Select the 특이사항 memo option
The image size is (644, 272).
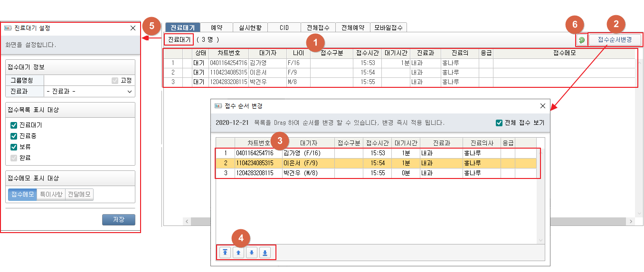(x=51, y=194)
